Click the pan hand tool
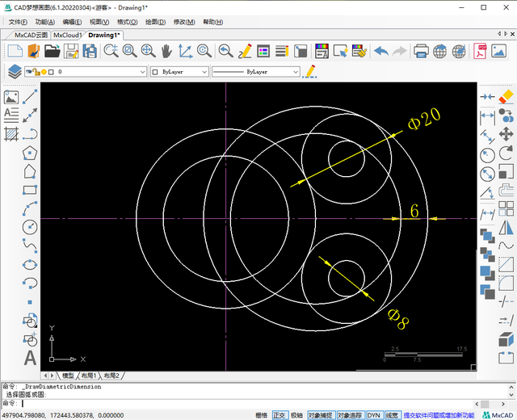 click(x=166, y=51)
